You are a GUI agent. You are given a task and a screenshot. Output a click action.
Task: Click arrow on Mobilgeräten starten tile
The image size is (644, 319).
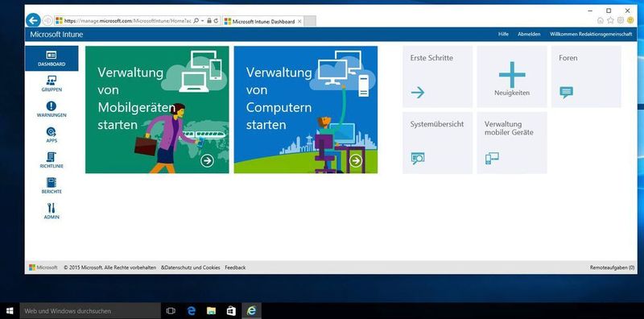[x=207, y=161]
